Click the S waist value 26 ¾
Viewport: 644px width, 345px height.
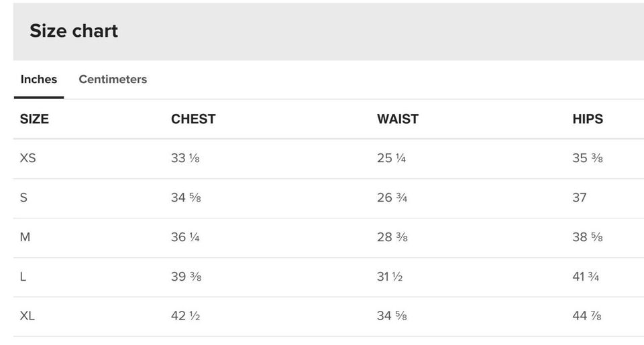point(392,198)
